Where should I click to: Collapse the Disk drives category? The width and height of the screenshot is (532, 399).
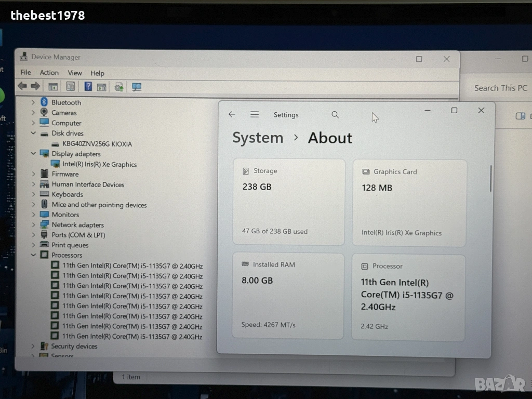click(x=33, y=134)
